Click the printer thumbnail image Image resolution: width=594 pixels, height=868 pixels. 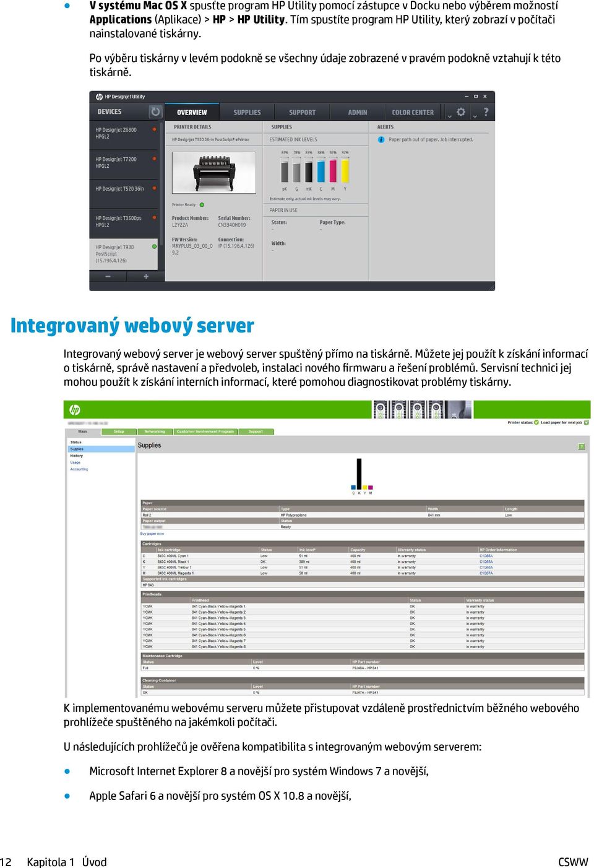(x=214, y=173)
